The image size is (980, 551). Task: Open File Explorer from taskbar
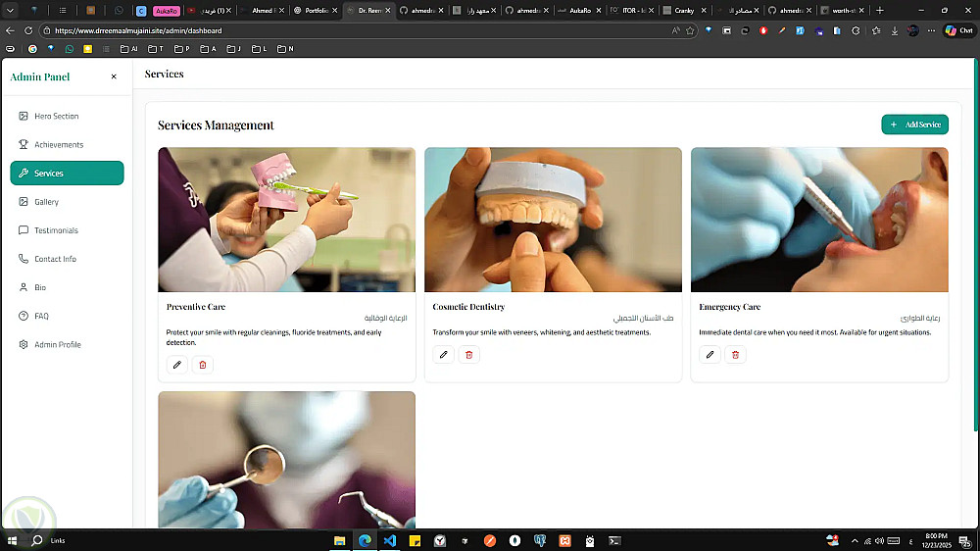(339, 540)
